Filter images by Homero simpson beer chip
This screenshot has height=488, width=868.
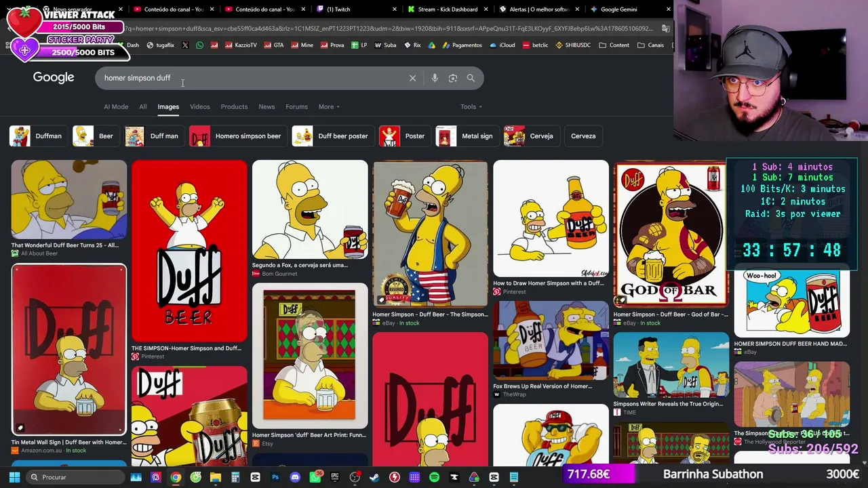pos(237,136)
